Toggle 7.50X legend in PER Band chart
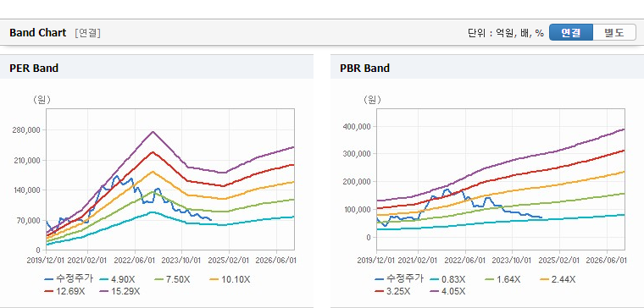Image resolution: width=644 pixels, height=308 pixels. pyautogui.click(x=173, y=279)
